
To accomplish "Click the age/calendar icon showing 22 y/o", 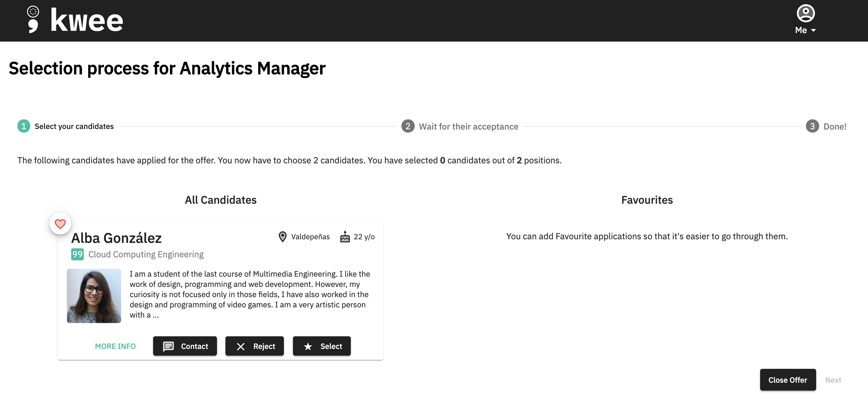I will (x=344, y=237).
